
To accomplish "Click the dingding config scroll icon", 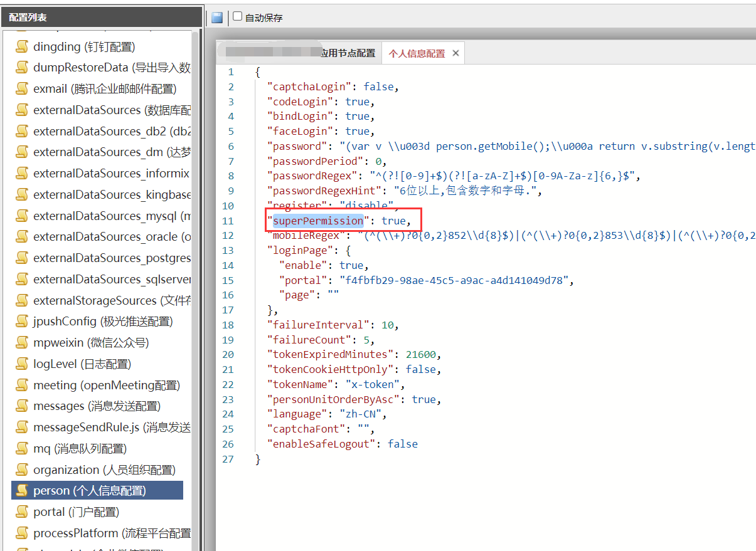I will [23, 46].
